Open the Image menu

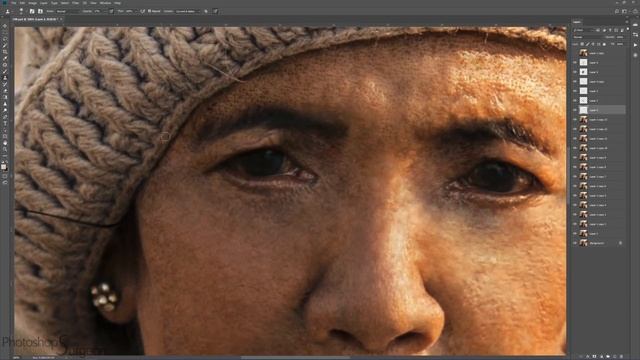click(33, 3)
